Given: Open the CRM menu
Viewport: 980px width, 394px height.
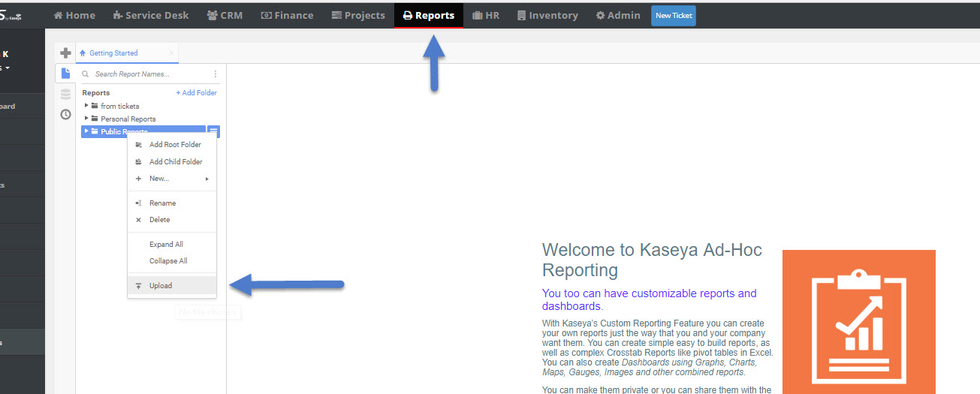Looking at the screenshot, I should pos(225,15).
